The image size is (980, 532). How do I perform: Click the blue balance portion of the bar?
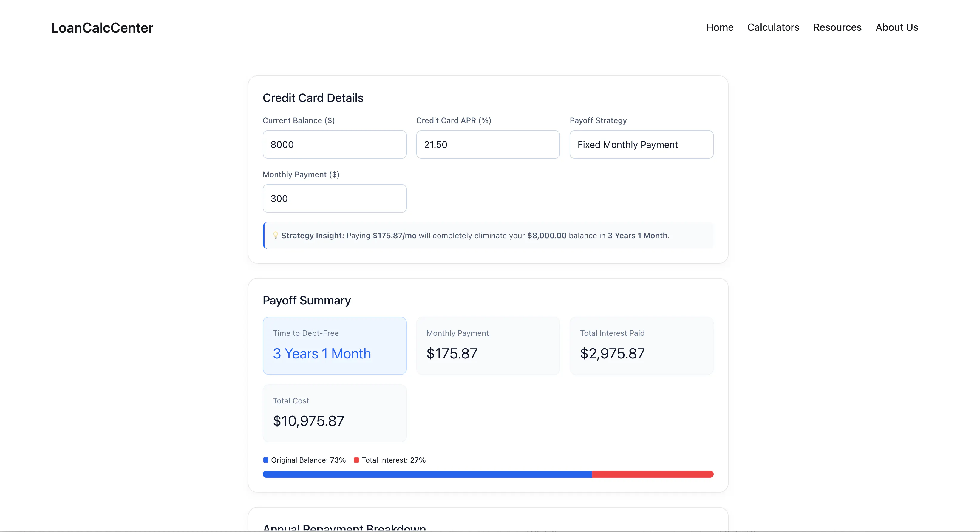[x=427, y=474]
